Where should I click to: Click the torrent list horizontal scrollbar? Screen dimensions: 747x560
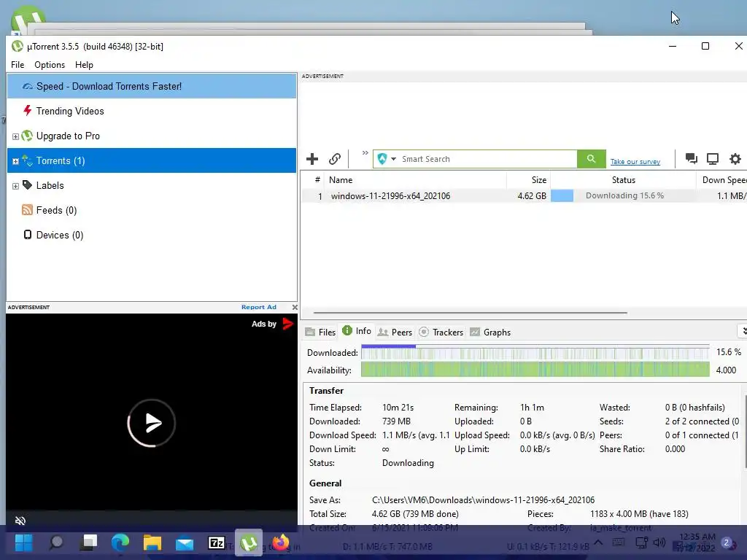[x=471, y=313]
